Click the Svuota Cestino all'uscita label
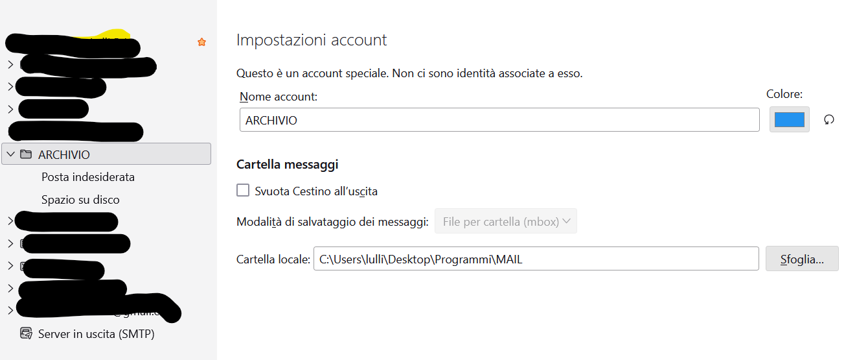Viewport: 868px width, 360px height. [x=316, y=191]
